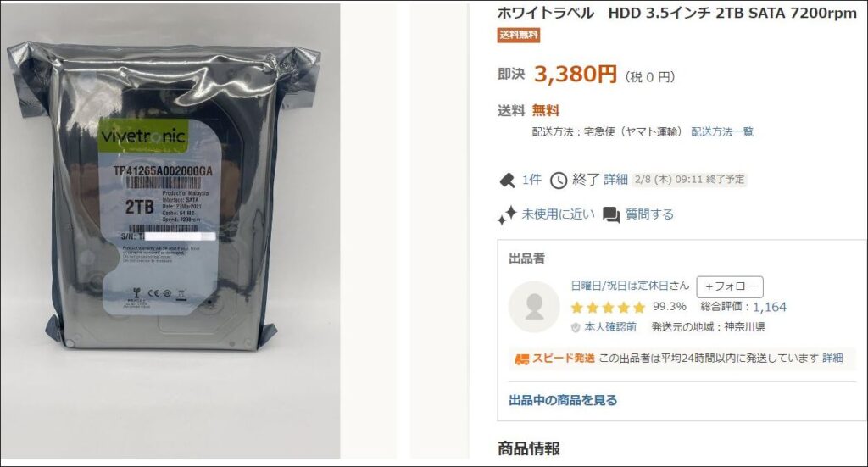Click the shield icon beside 本人確認前
Image resolution: width=868 pixels, height=467 pixels.
[x=576, y=327]
